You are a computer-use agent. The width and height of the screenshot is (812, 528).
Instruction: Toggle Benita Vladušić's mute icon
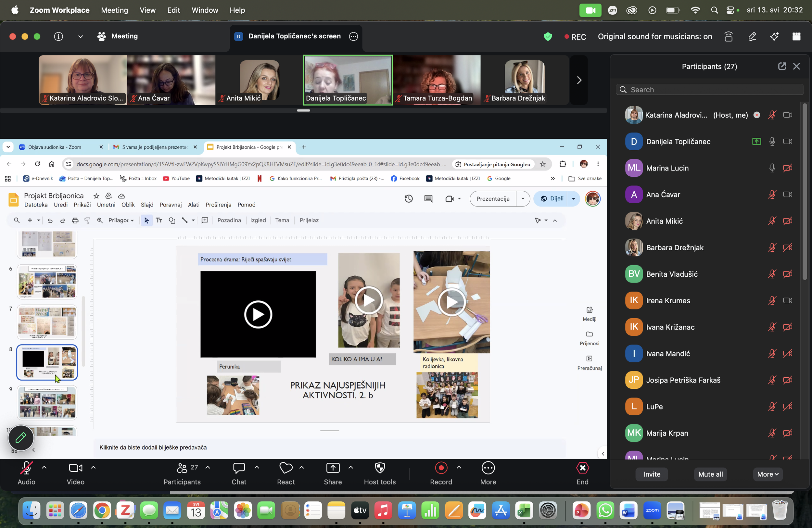772,274
